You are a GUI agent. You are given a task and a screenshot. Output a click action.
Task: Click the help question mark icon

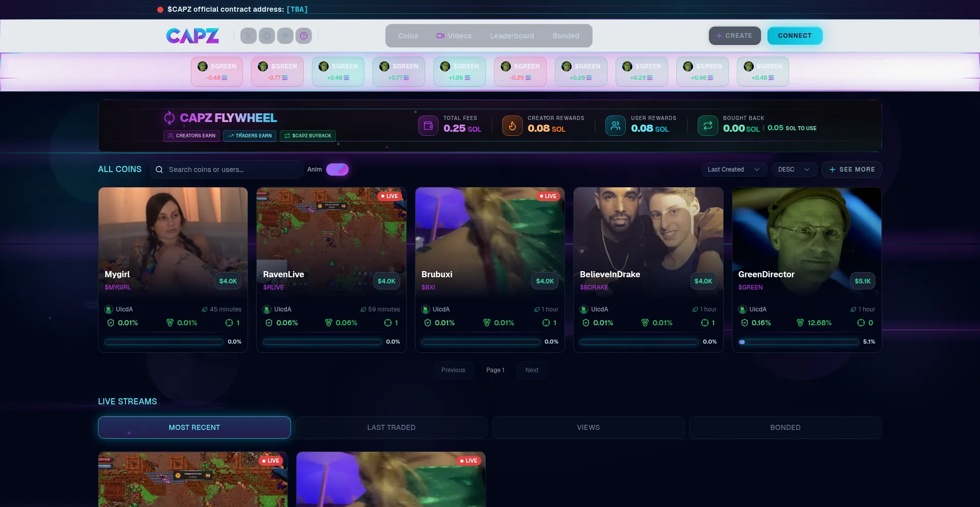(x=304, y=36)
